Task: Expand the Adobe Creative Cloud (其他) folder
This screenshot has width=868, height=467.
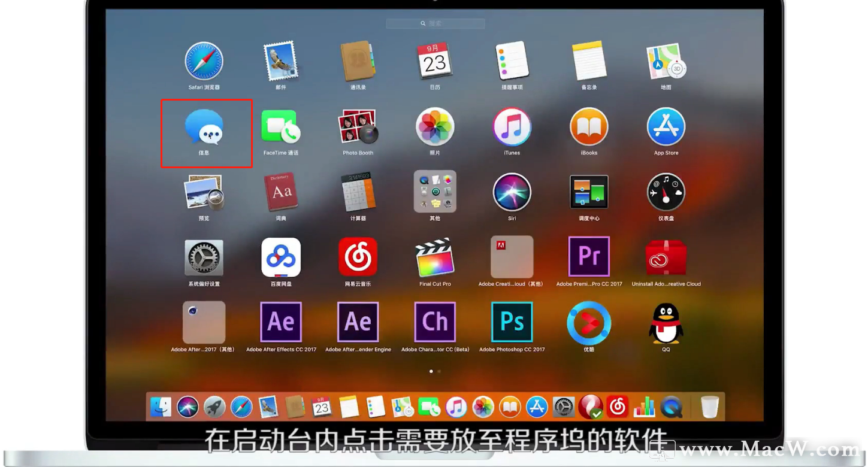Action: (x=512, y=257)
